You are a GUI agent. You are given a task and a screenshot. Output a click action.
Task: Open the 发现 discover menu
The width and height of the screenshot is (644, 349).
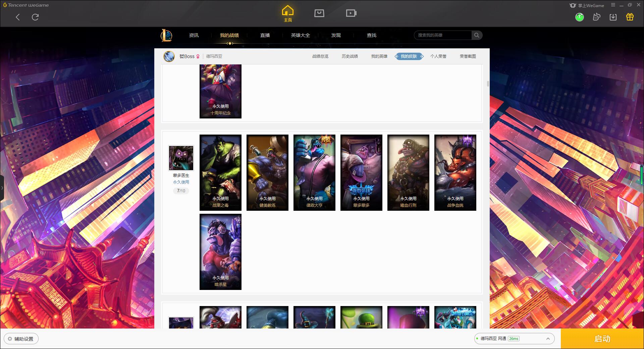pyautogui.click(x=336, y=35)
